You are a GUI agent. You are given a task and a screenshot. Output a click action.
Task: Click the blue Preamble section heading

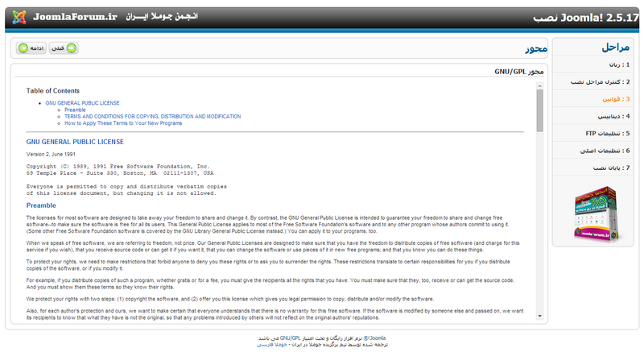41,205
